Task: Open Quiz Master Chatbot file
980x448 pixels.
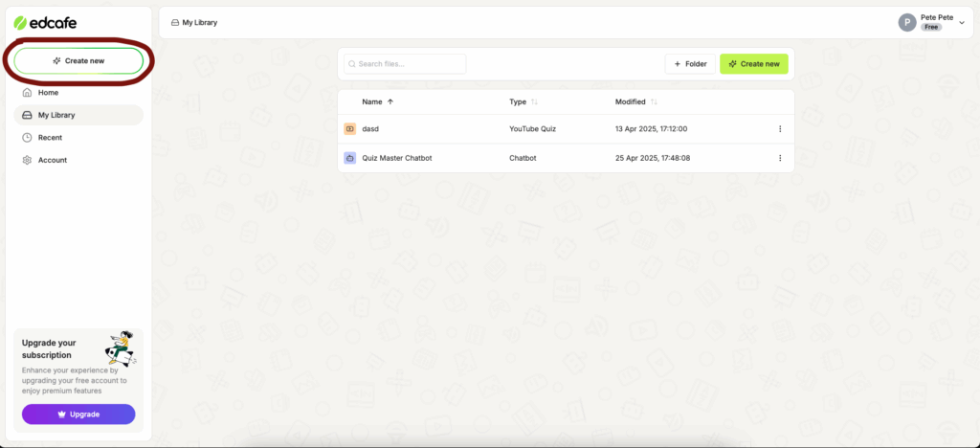Action: [x=397, y=158]
